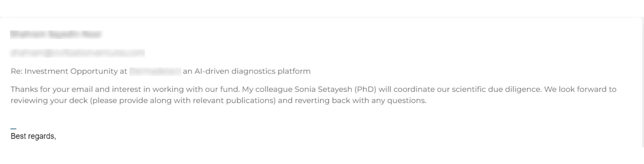Screen dimensions: 644x164
Task: Click the blue dash above the signature
Action: (13, 129)
